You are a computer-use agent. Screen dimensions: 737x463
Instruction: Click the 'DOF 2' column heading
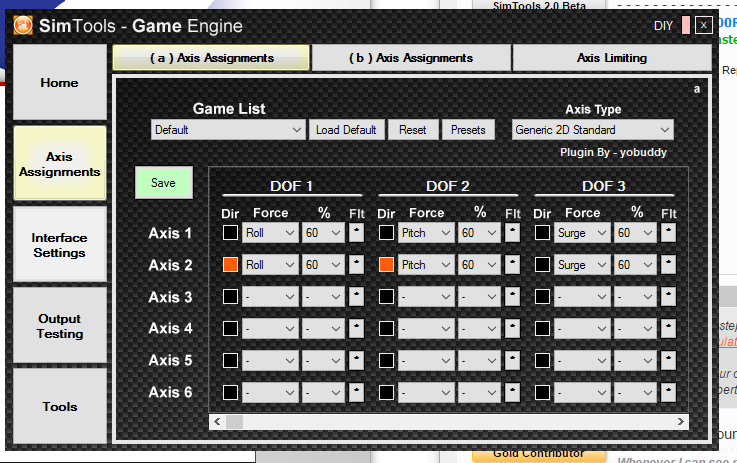[447, 186]
